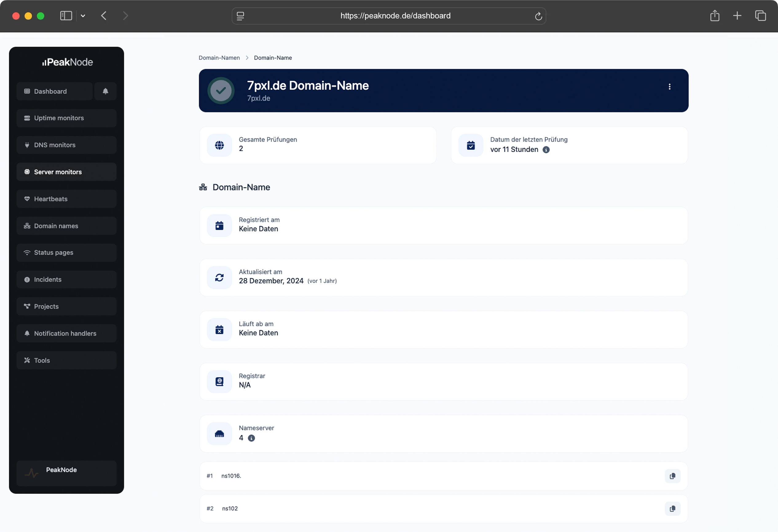Click info icon next to Nameserver count
Image resolution: width=778 pixels, height=532 pixels.
pyautogui.click(x=251, y=438)
